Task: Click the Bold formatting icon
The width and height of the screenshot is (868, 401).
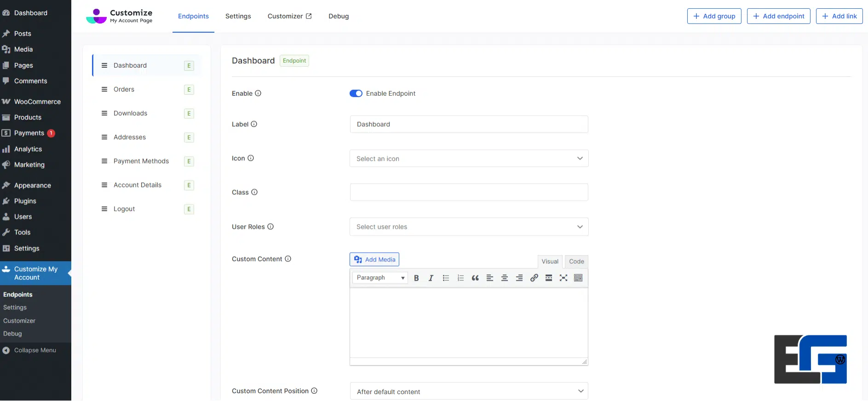Action: coord(416,278)
